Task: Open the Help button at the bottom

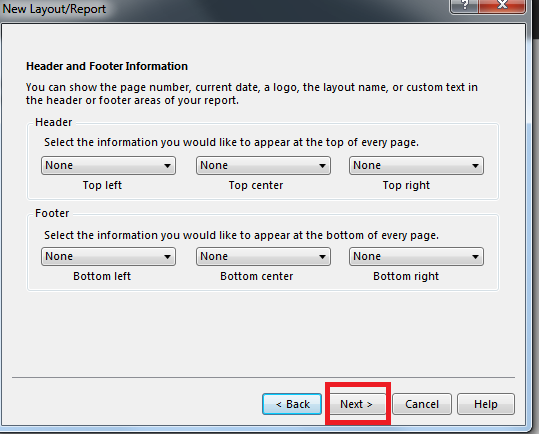Action: [486, 404]
